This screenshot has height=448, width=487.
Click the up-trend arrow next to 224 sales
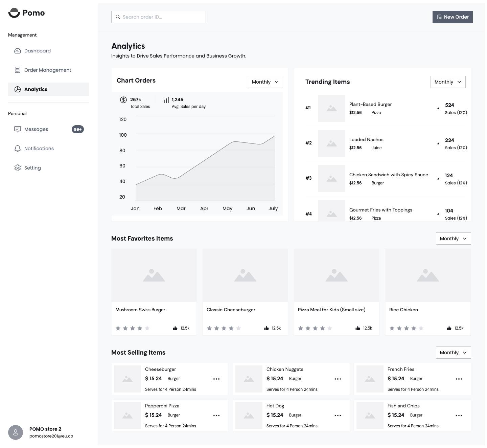pos(438,143)
